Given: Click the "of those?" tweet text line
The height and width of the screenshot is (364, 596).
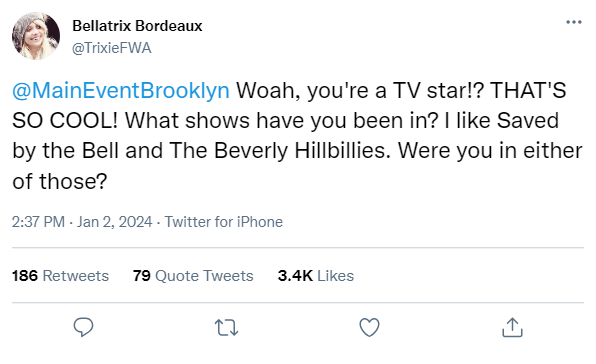Looking at the screenshot, I should pos(60,181).
